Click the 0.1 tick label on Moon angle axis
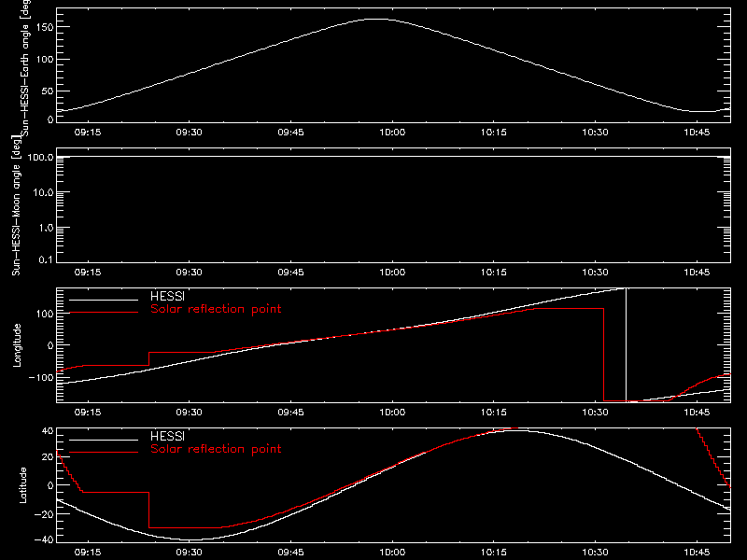This screenshot has width=747, height=560. (x=46, y=260)
